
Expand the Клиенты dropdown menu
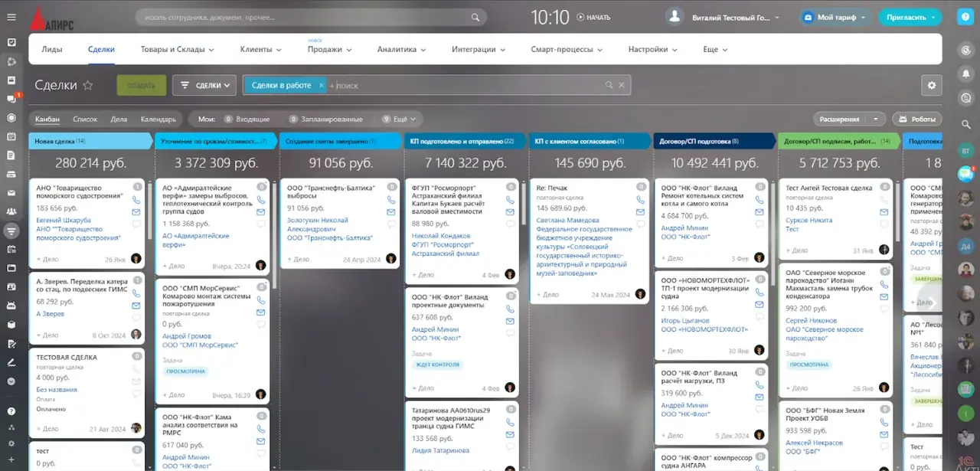pos(261,49)
